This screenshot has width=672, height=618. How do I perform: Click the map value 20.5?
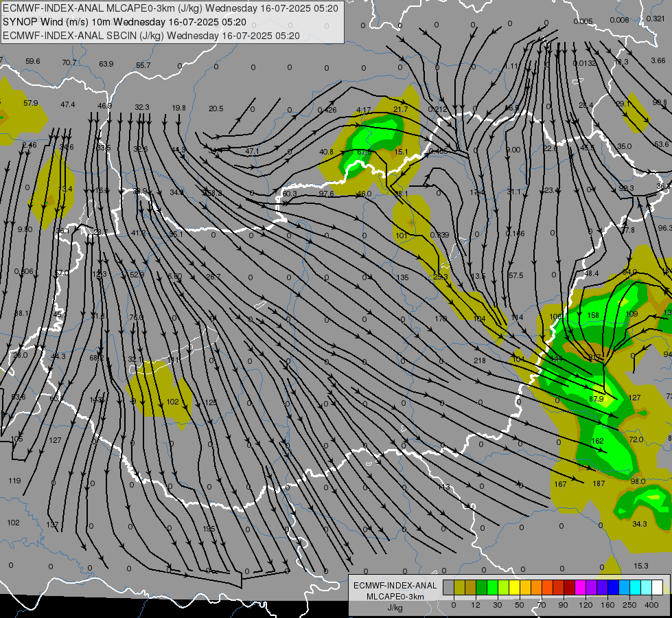(x=216, y=109)
